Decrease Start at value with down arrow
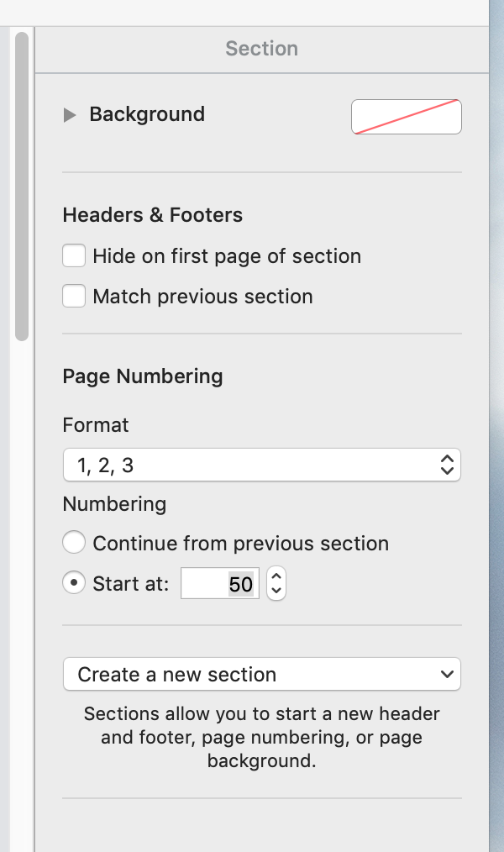The image size is (504, 852). [x=276, y=592]
